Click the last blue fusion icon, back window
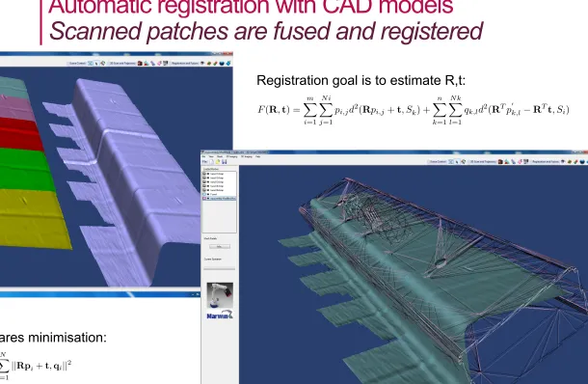 228,63
